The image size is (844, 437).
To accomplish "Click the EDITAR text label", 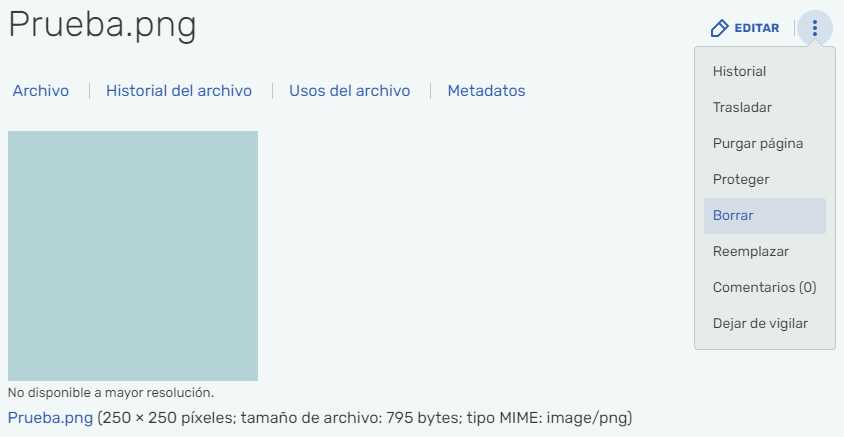I will (x=756, y=28).
